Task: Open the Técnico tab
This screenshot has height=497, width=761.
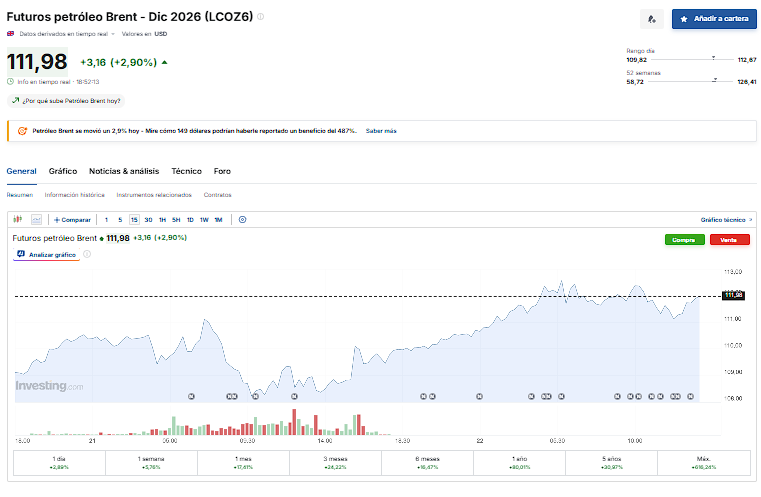Action: pos(186,171)
